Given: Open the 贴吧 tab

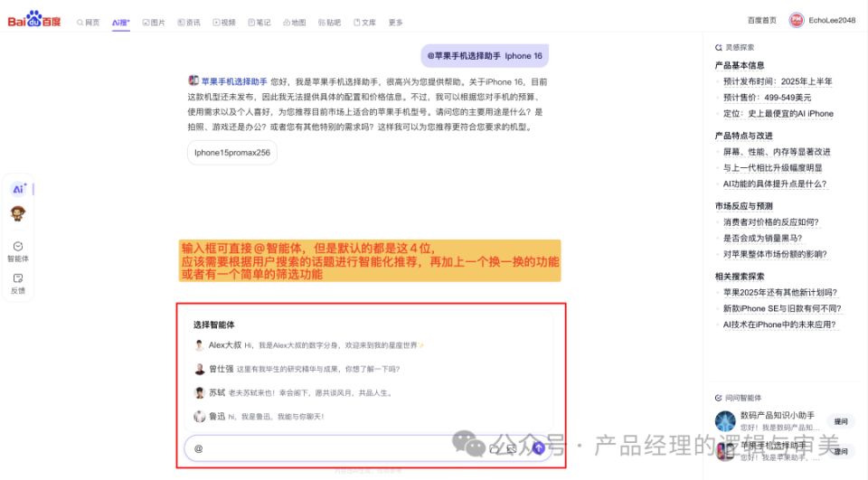Looking at the screenshot, I should (x=329, y=23).
